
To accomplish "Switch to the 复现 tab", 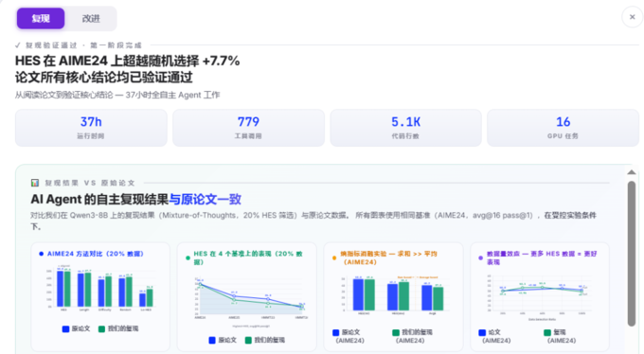I will pyautogui.click(x=41, y=19).
